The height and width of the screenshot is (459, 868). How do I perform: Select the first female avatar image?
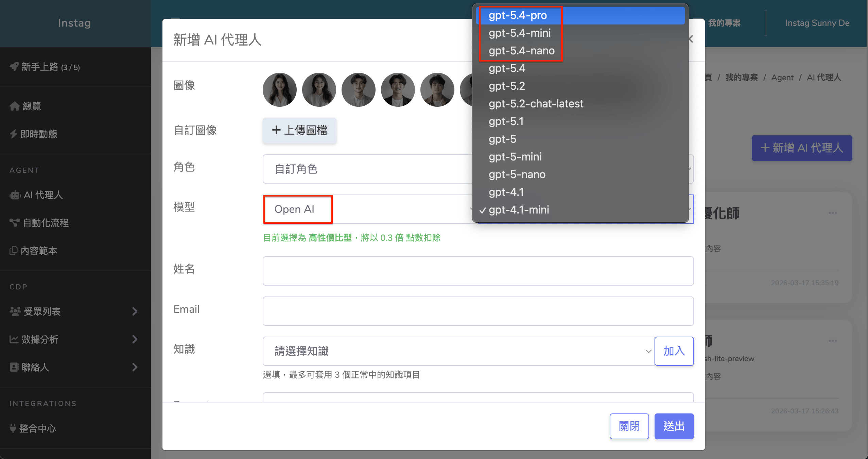279,90
